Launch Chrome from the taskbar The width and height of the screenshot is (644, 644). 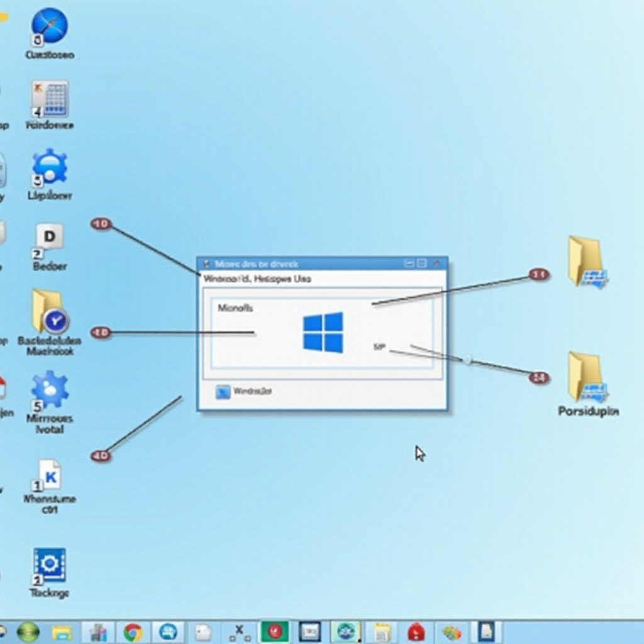[x=133, y=631]
